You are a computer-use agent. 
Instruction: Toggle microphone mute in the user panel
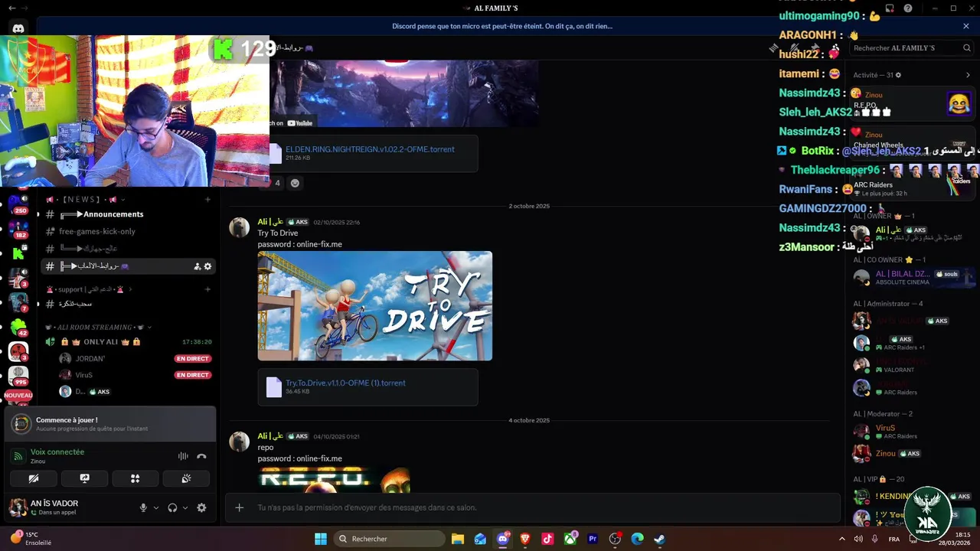(x=143, y=507)
